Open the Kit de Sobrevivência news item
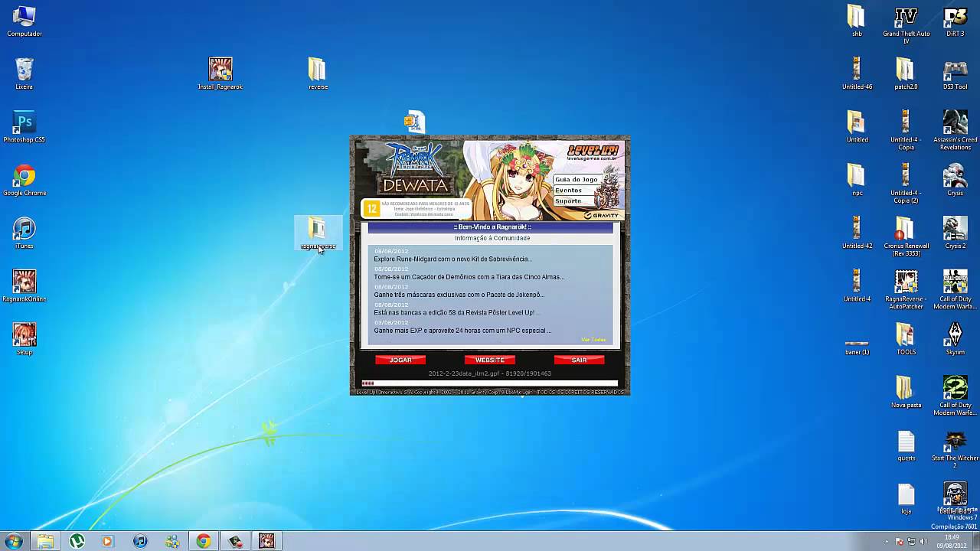Viewport: 980px width, 551px height. (x=452, y=259)
